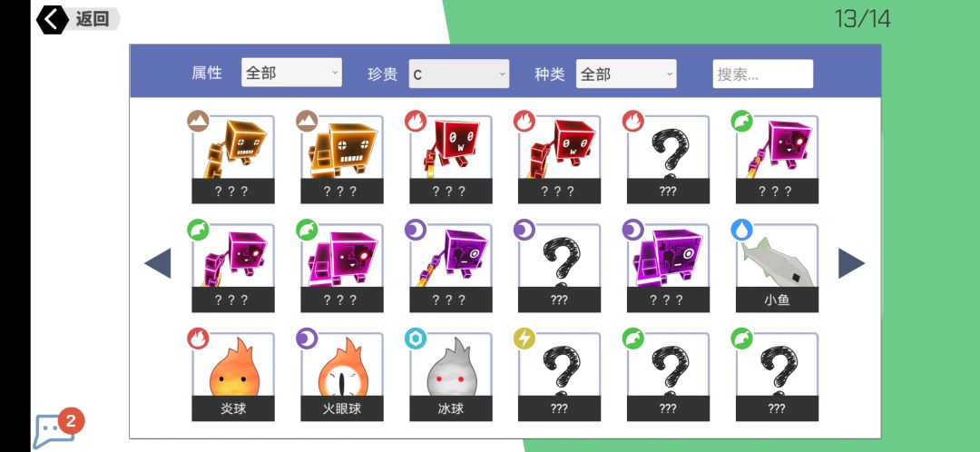Click the lightning bolt element icon
The width and height of the screenshot is (980, 452).
point(524,339)
